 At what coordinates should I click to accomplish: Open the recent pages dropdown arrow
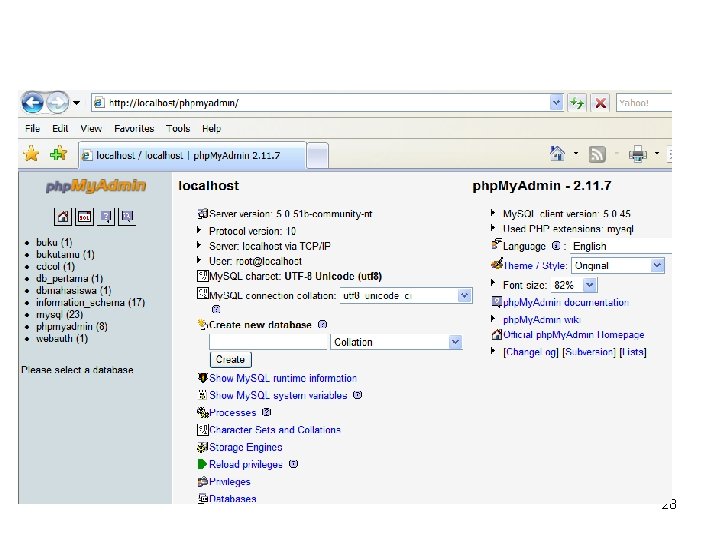click(76, 103)
